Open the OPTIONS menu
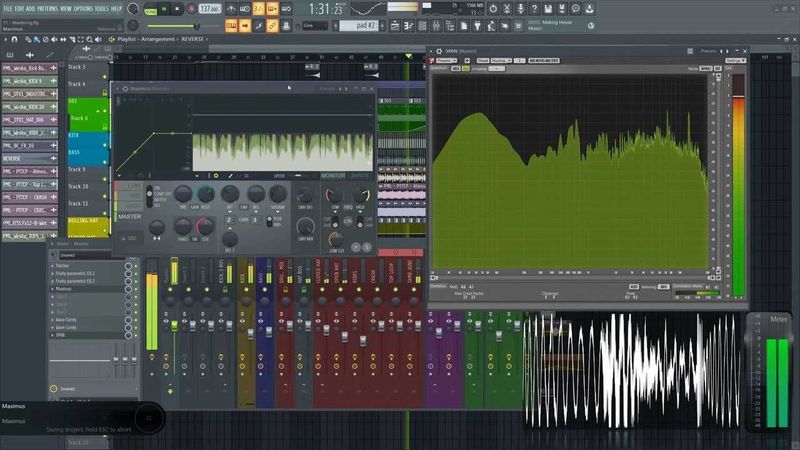Screen dimensions: 800x450 83,9
